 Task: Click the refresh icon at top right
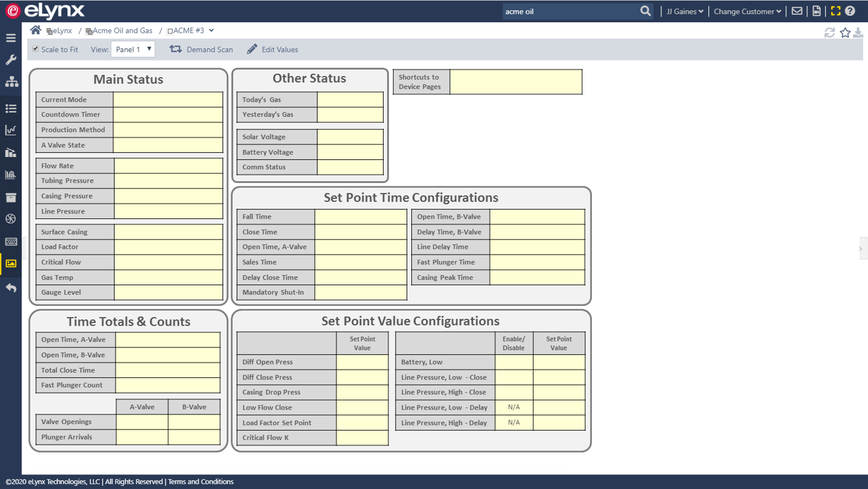coord(830,33)
